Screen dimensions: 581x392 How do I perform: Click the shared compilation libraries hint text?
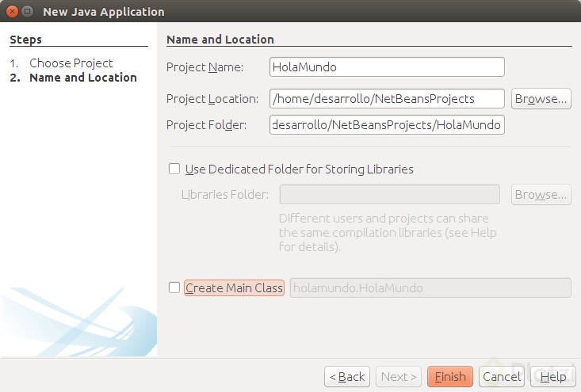coord(388,233)
